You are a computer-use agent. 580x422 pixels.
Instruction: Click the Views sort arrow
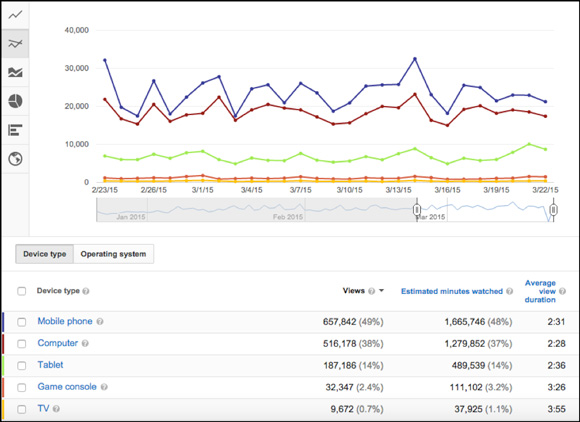381,291
